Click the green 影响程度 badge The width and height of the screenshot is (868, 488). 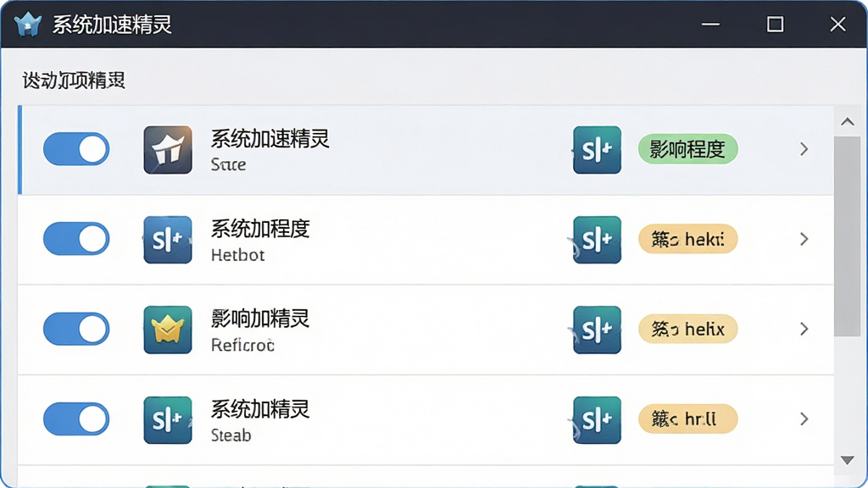(688, 149)
